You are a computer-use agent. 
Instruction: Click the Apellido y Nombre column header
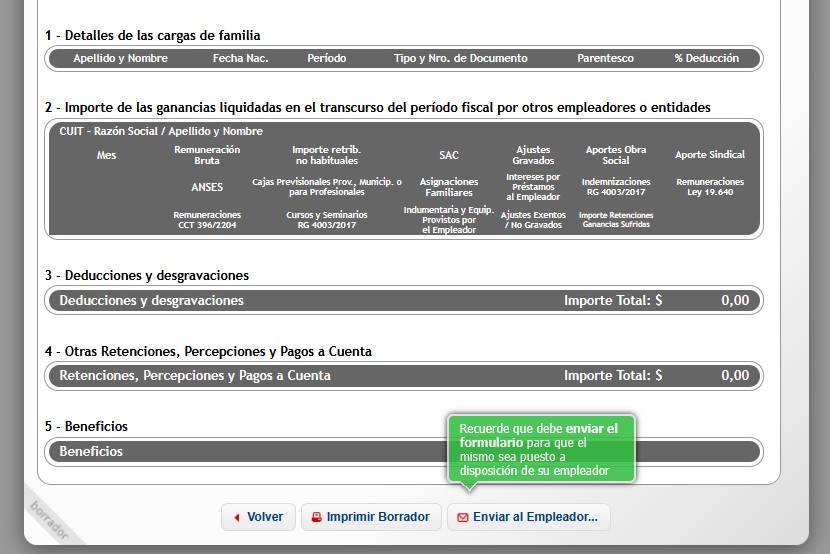tap(120, 58)
